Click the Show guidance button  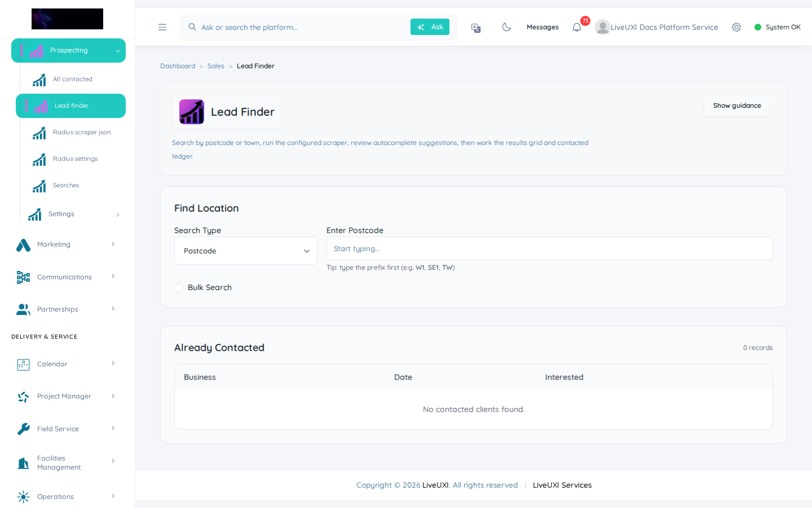coord(737,106)
